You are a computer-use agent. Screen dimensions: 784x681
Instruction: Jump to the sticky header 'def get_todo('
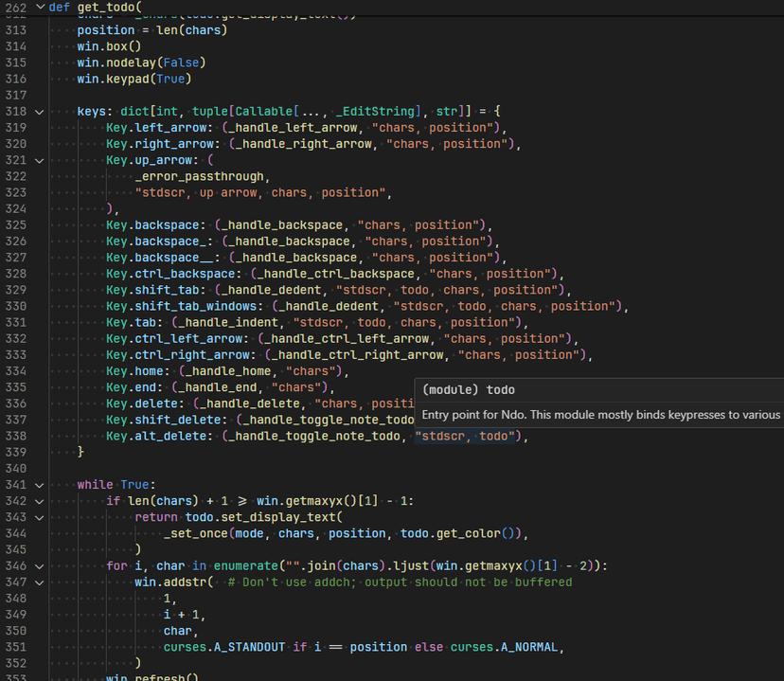pyautogui.click(x=95, y=7)
